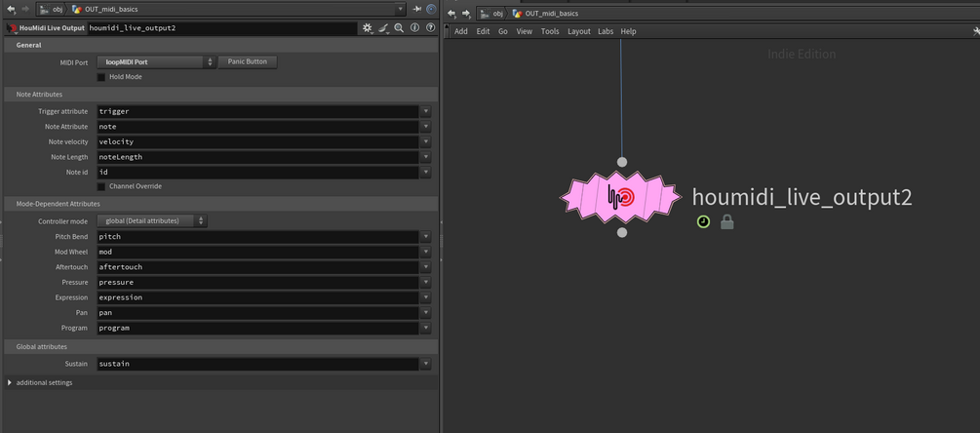Open the MIDI Port loopMIDI Port dropdown
This screenshot has width=980, height=433.
156,61
